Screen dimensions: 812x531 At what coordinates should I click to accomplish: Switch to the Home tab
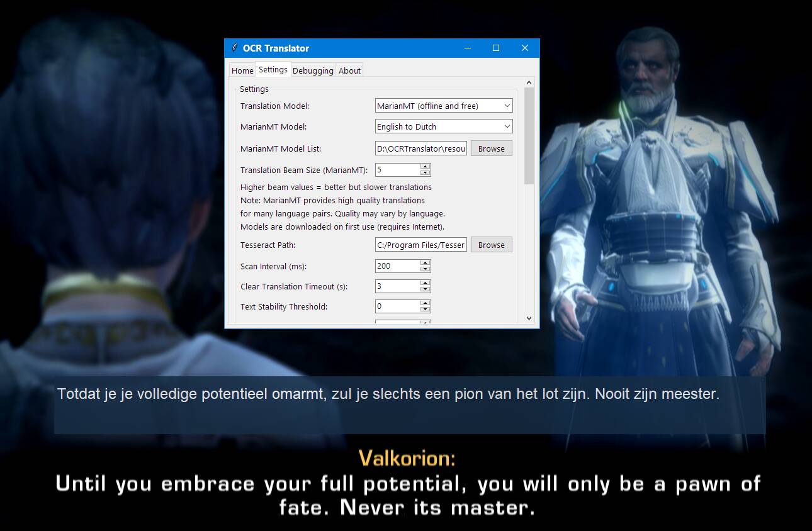click(242, 70)
